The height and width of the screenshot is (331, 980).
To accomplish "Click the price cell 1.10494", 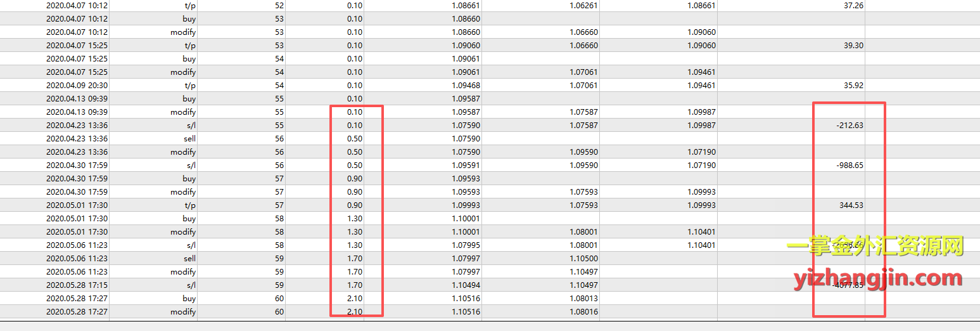I will click(x=466, y=285).
